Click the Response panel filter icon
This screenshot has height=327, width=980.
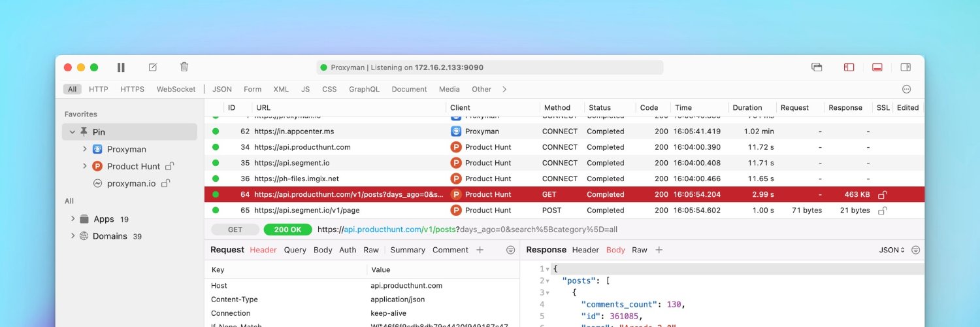[916, 250]
